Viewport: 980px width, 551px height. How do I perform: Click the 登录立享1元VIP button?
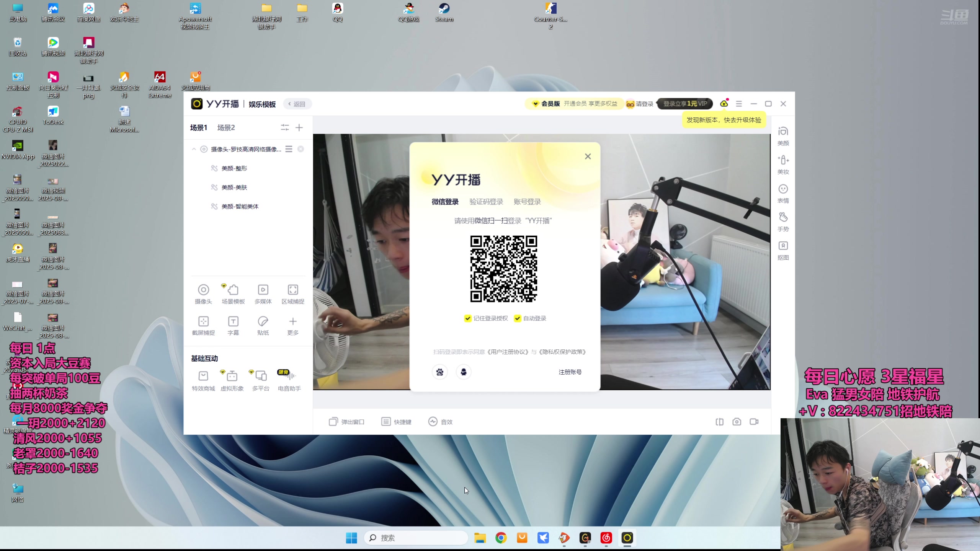[685, 104]
